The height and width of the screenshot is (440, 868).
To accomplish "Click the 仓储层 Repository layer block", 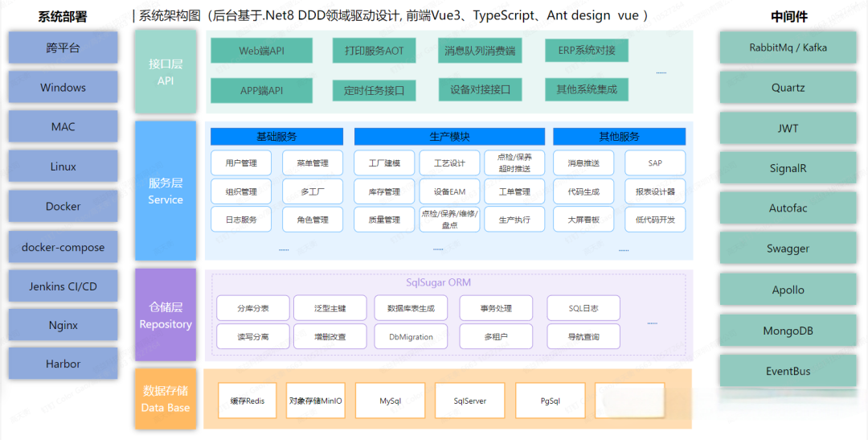I will [x=166, y=315].
